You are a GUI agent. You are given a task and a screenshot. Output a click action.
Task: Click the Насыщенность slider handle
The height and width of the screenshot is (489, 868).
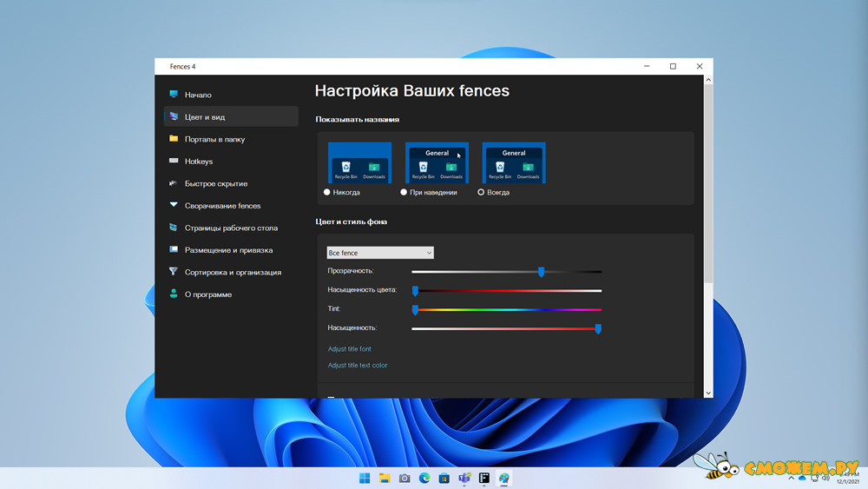[598, 329]
